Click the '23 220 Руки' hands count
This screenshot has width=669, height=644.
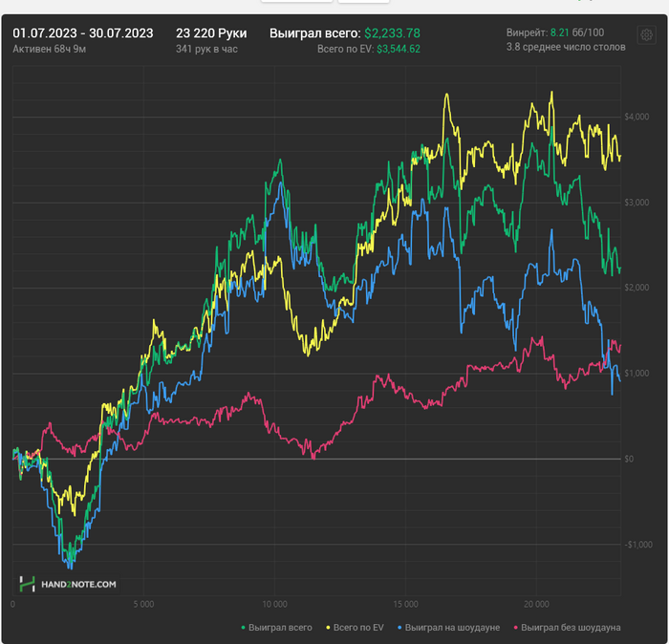click(211, 33)
